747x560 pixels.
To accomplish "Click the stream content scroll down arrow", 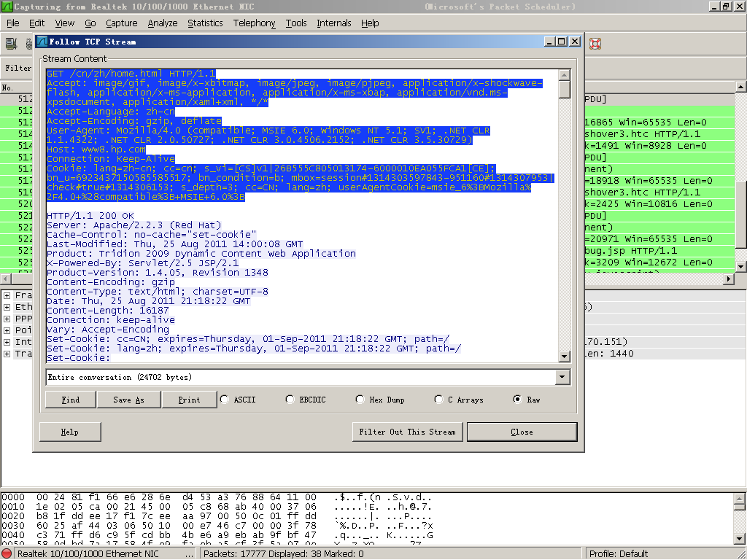I will coord(565,356).
